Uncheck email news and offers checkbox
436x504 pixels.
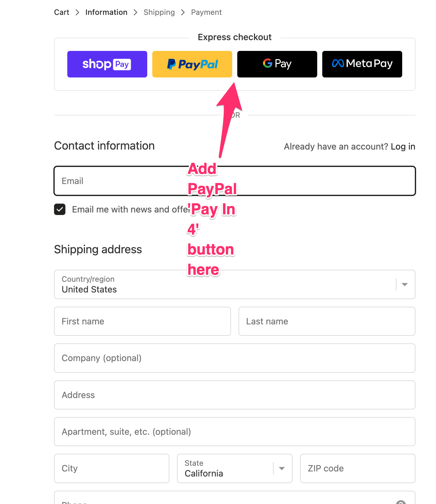(x=60, y=209)
